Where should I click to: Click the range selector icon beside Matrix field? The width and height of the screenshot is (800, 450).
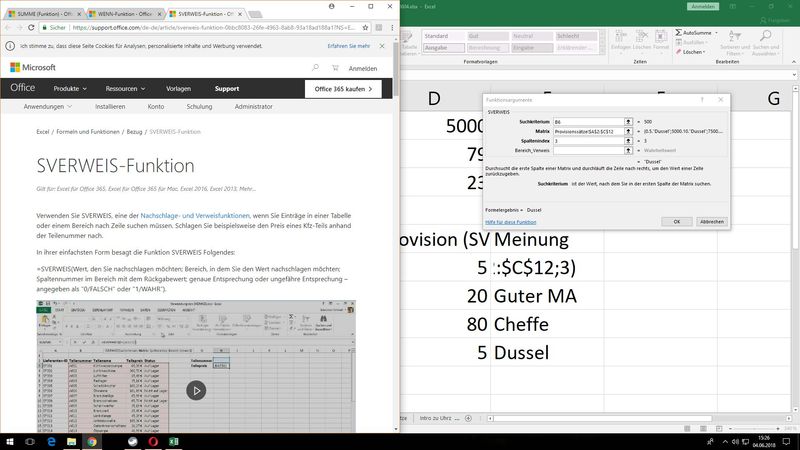629,131
